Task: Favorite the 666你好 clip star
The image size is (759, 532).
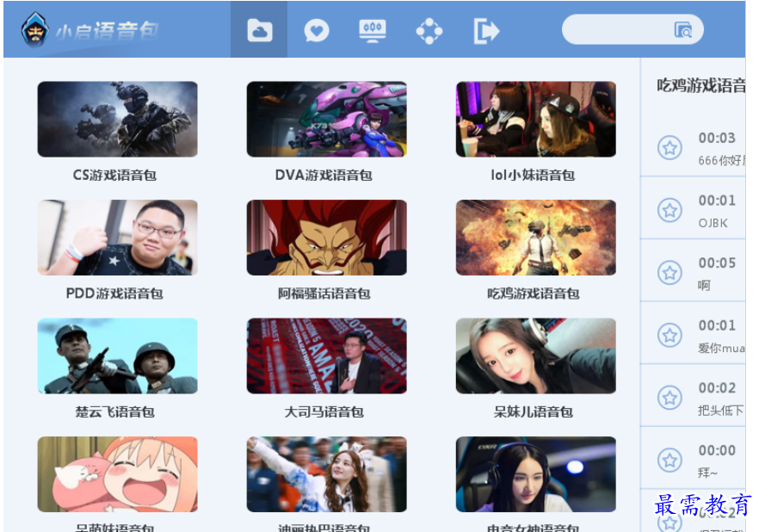Action: [x=670, y=148]
